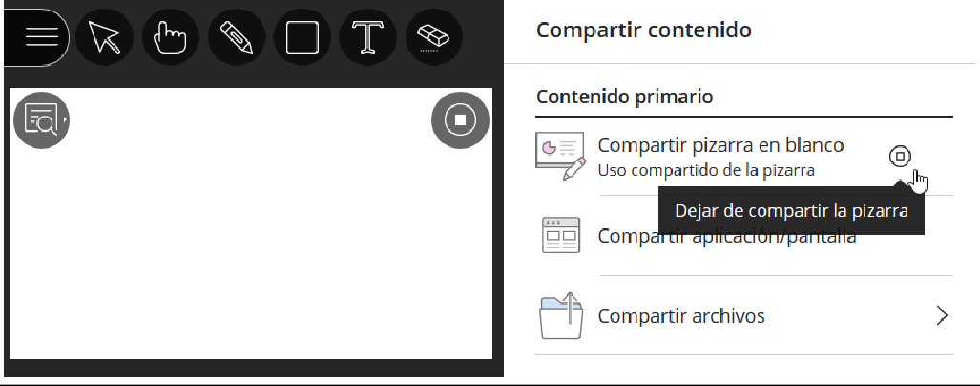
Task: Click the whiteboard presentation icon
Action: coord(560,156)
